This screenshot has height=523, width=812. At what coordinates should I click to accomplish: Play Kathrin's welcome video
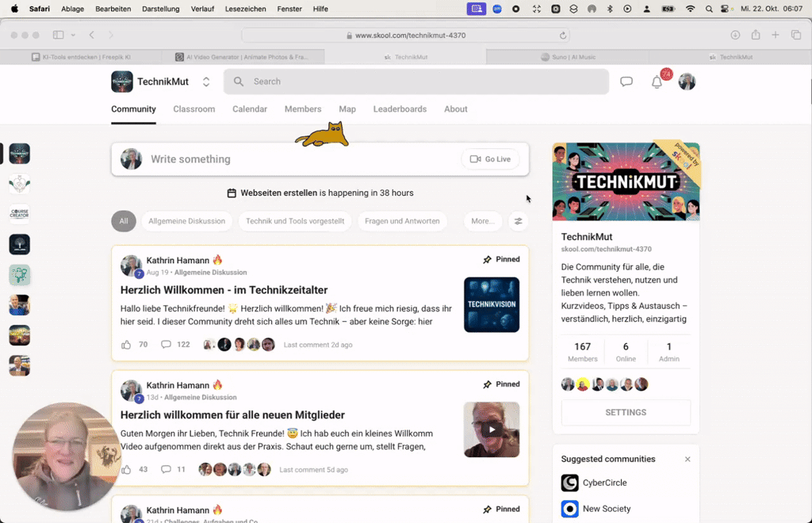(491, 429)
